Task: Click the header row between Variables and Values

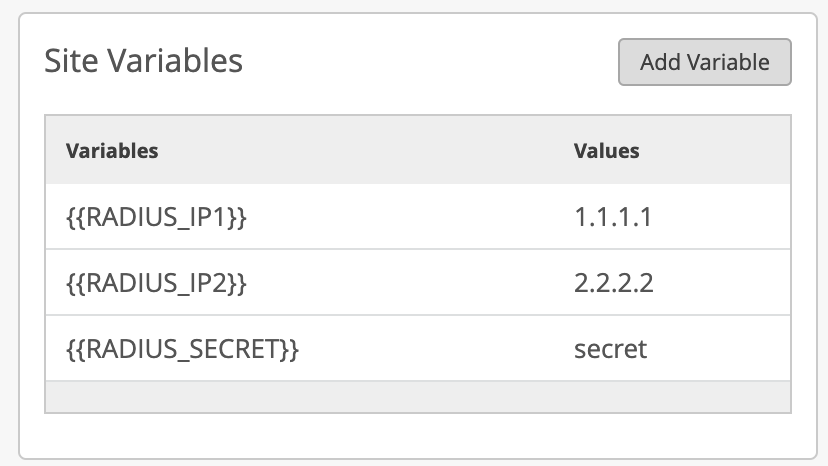Action: click(x=365, y=151)
